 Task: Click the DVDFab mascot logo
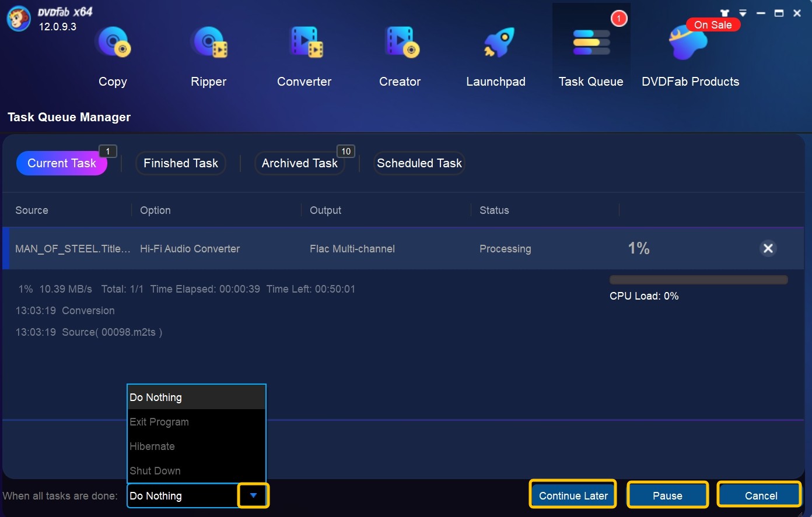tap(19, 18)
